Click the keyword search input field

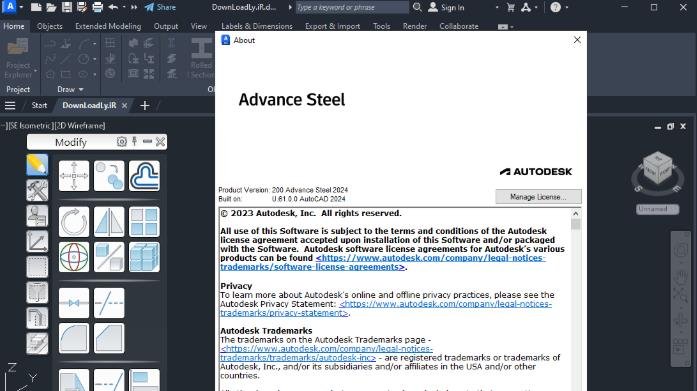pos(351,7)
